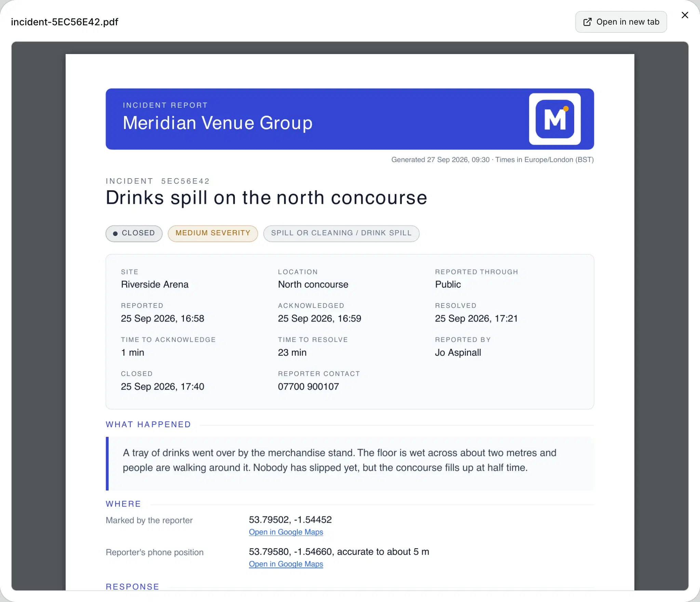
Task: Click the incident description paragraph
Action: 339,460
